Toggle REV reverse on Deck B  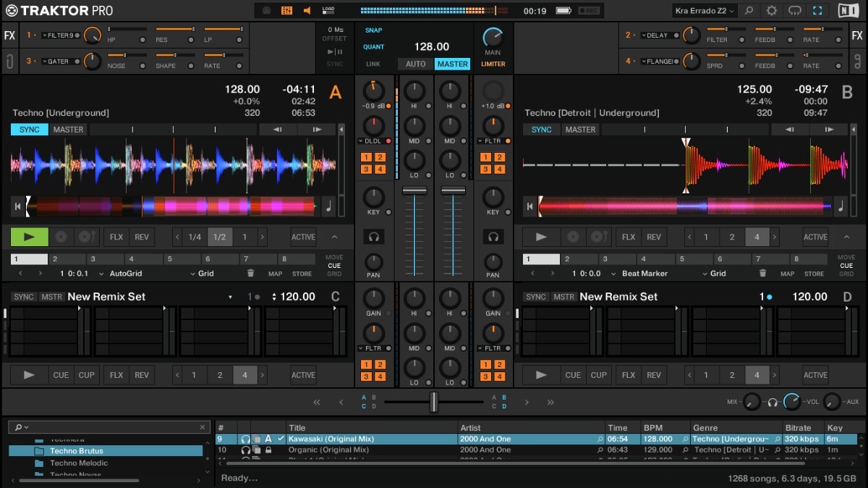[654, 237]
